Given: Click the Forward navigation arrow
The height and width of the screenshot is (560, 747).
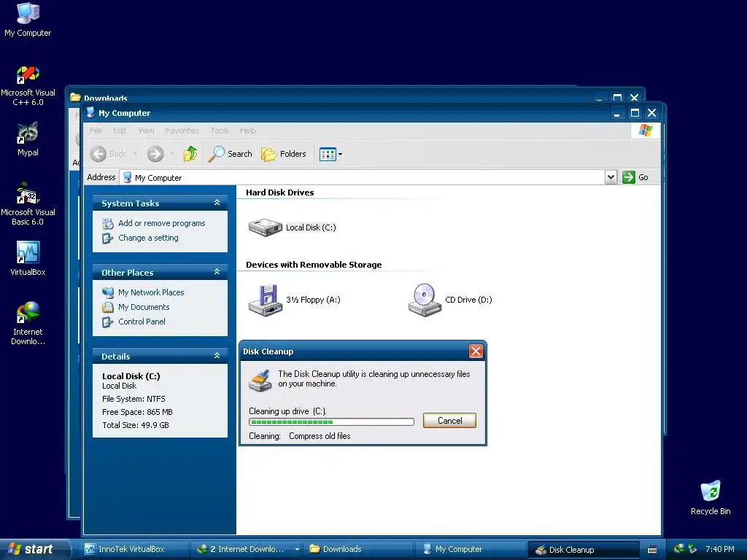Looking at the screenshot, I should point(155,154).
